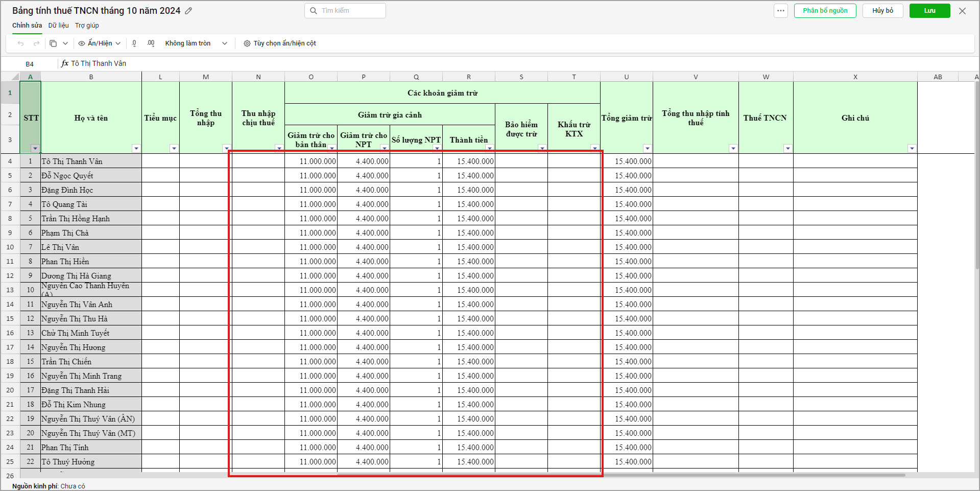Open the filter arrow on Ghi chú column

912,148
